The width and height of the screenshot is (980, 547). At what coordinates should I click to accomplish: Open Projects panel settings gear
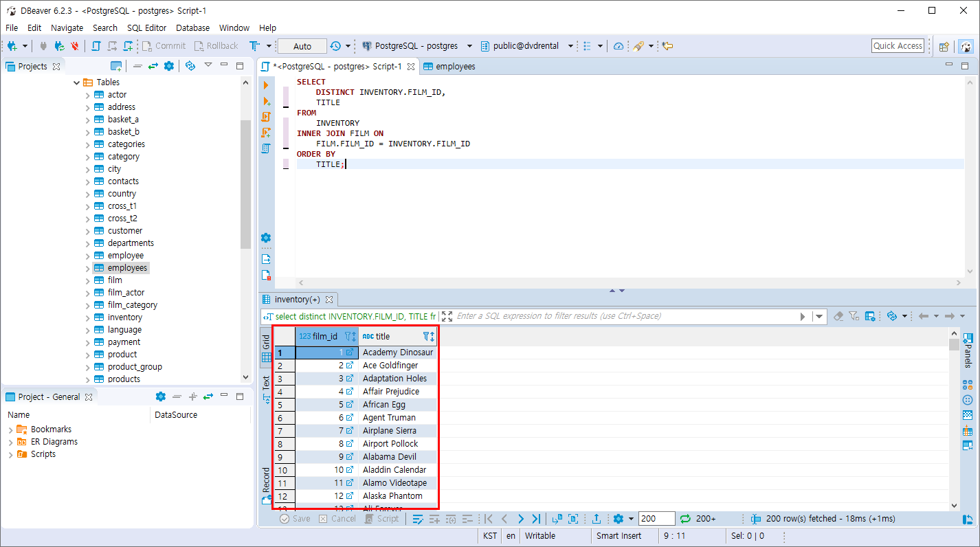(169, 66)
